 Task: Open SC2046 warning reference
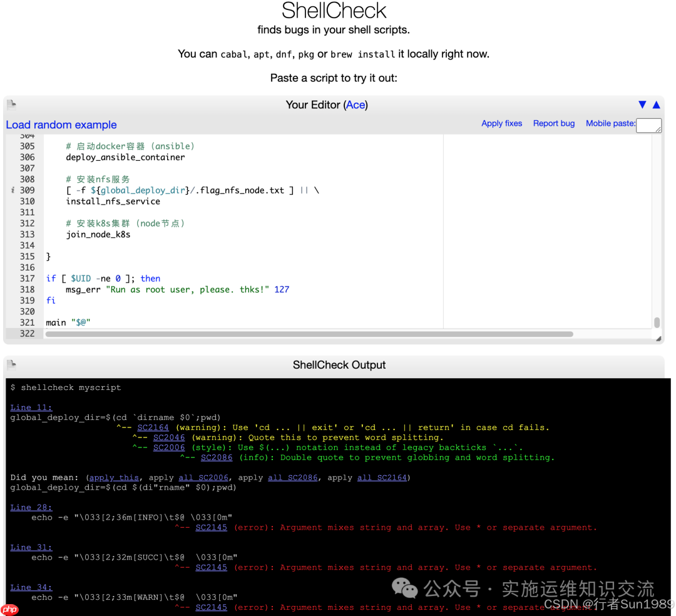pyautogui.click(x=169, y=437)
